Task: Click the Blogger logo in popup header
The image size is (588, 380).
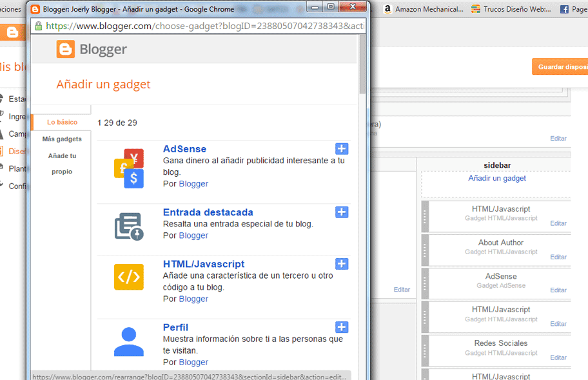Action: 92,49
